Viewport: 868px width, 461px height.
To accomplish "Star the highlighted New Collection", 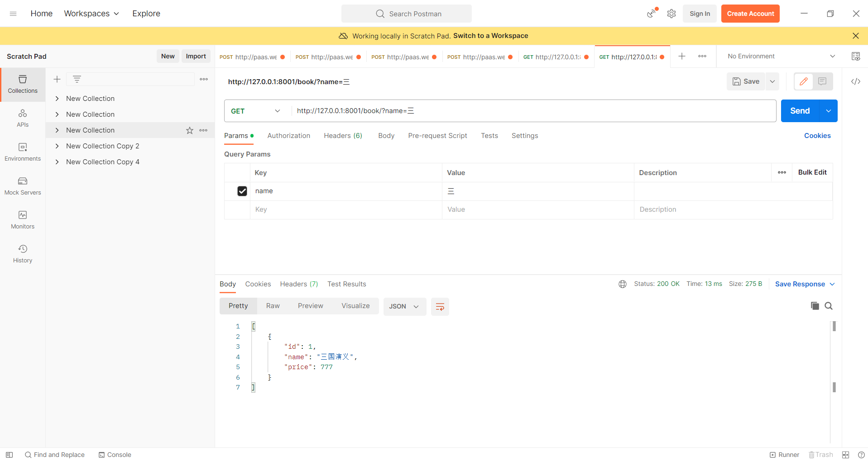I will pyautogui.click(x=190, y=130).
